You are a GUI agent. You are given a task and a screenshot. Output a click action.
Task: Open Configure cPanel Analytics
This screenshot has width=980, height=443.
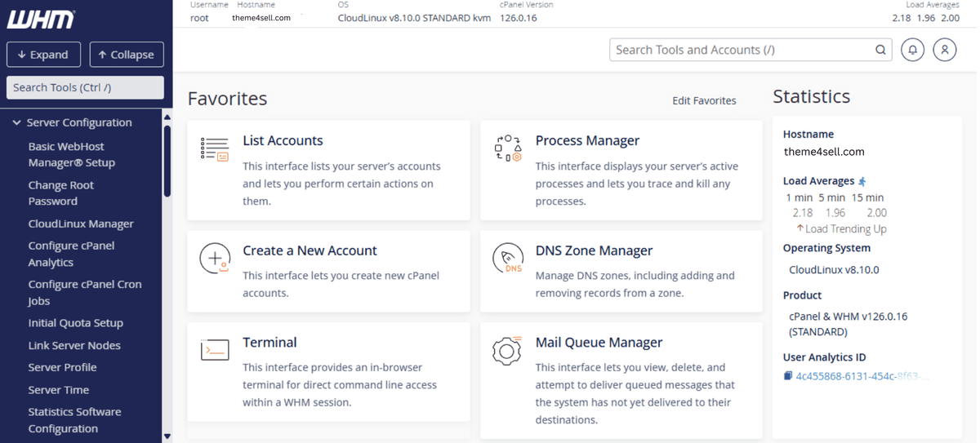click(71, 254)
